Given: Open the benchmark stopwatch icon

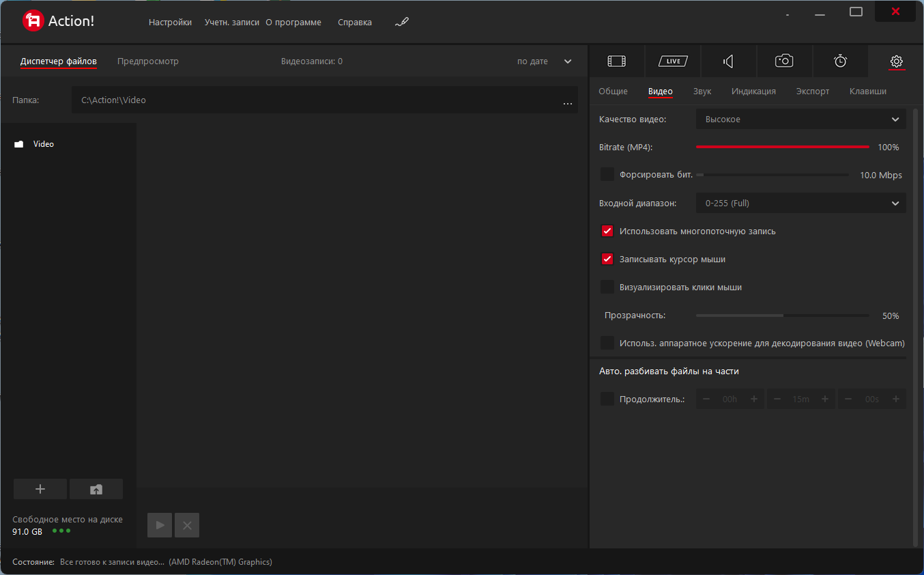Looking at the screenshot, I should 840,61.
